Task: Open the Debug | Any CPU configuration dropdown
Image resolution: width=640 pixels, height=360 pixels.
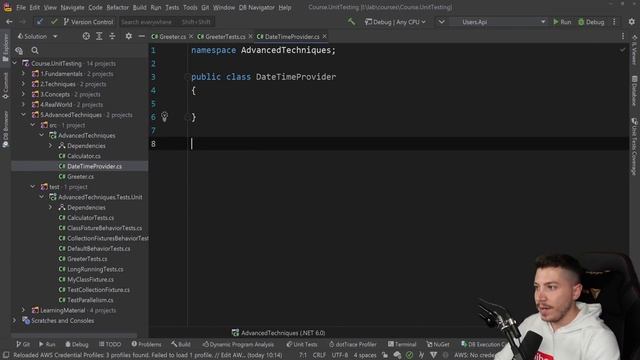Action: (395, 22)
